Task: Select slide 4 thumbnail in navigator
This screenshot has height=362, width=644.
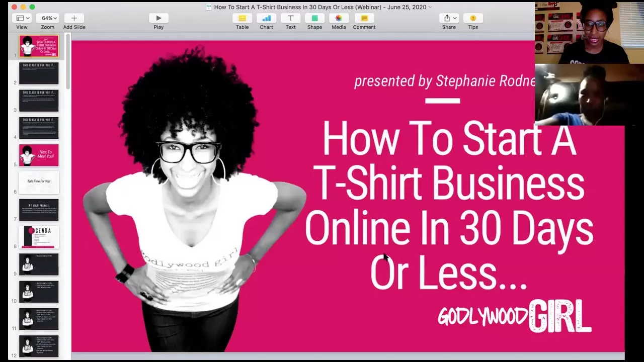Action: 39,128
